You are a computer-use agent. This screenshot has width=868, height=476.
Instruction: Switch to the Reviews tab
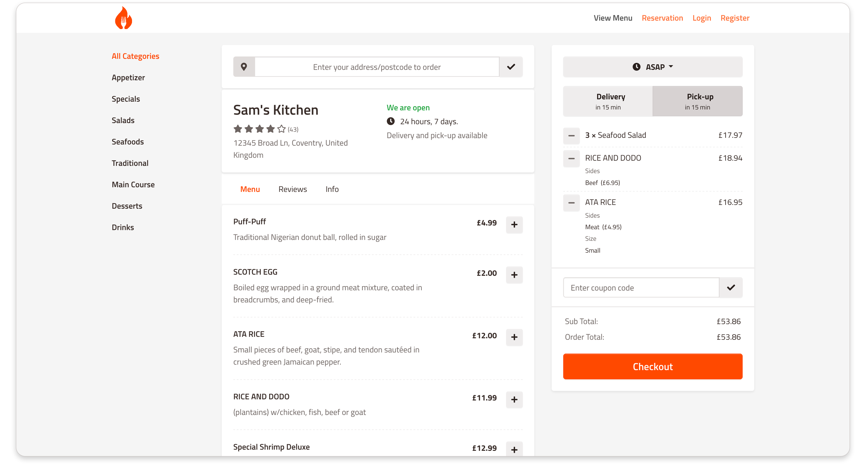tap(292, 189)
